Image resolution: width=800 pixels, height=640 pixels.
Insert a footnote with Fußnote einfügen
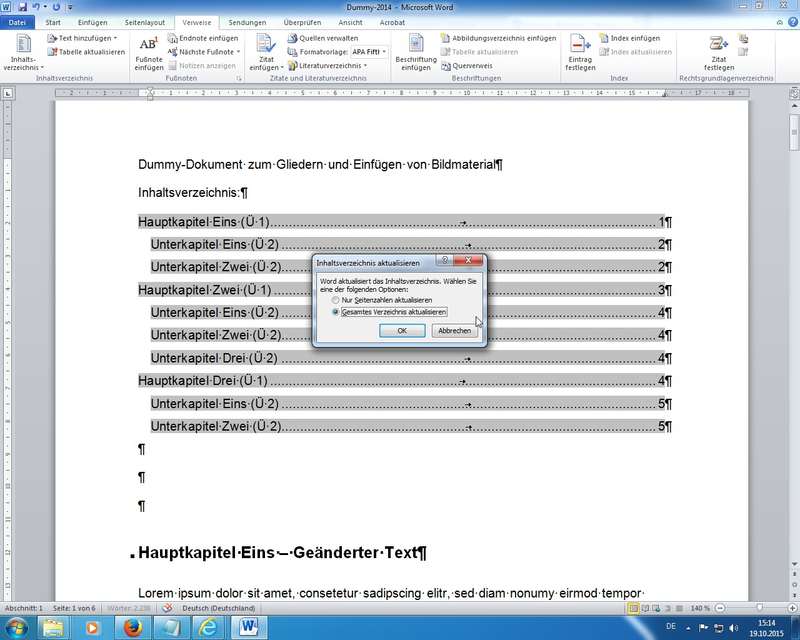pos(148,53)
